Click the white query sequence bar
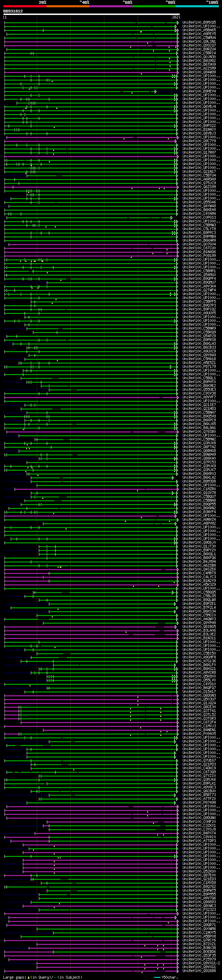This screenshot has width=222, height=980. tap(92, 14)
